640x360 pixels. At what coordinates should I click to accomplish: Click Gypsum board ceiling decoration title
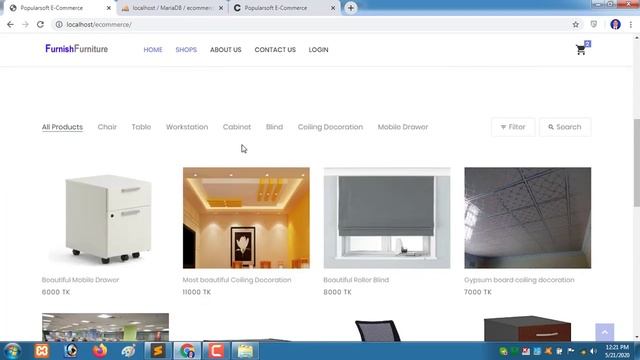(519, 280)
